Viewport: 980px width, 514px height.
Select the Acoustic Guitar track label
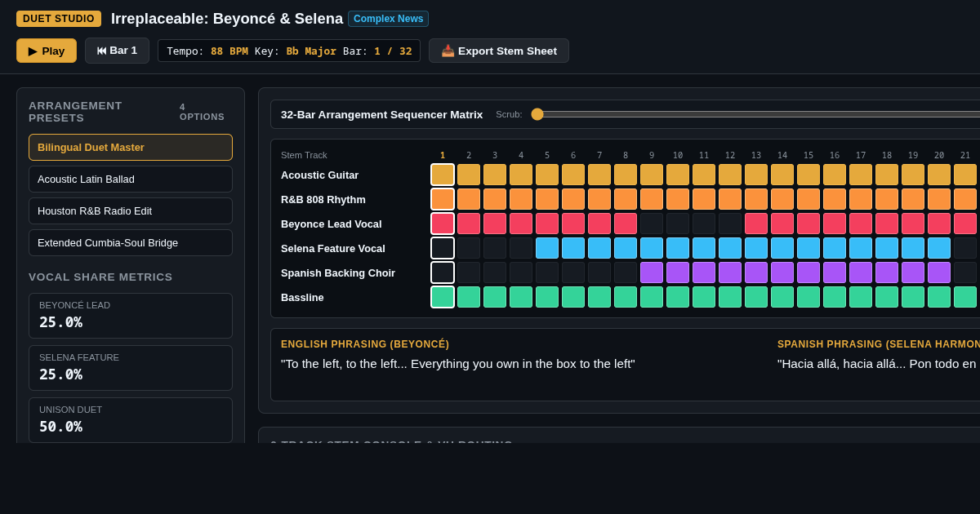[x=319, y=175]
